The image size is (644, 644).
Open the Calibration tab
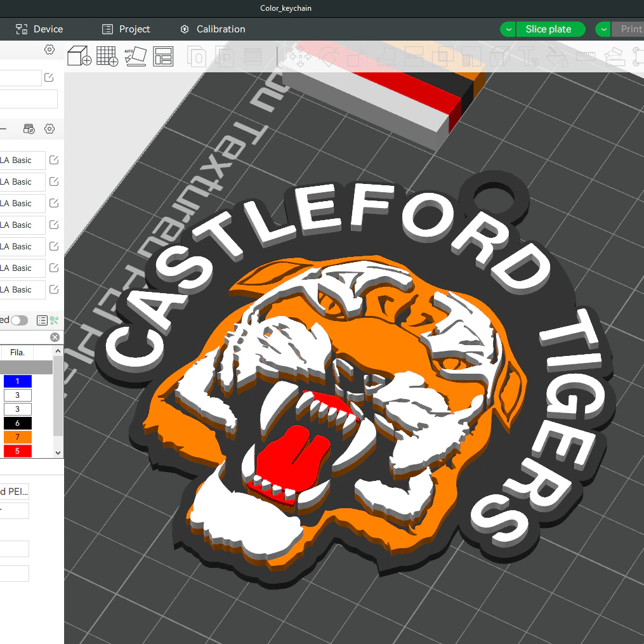(213, 29)
